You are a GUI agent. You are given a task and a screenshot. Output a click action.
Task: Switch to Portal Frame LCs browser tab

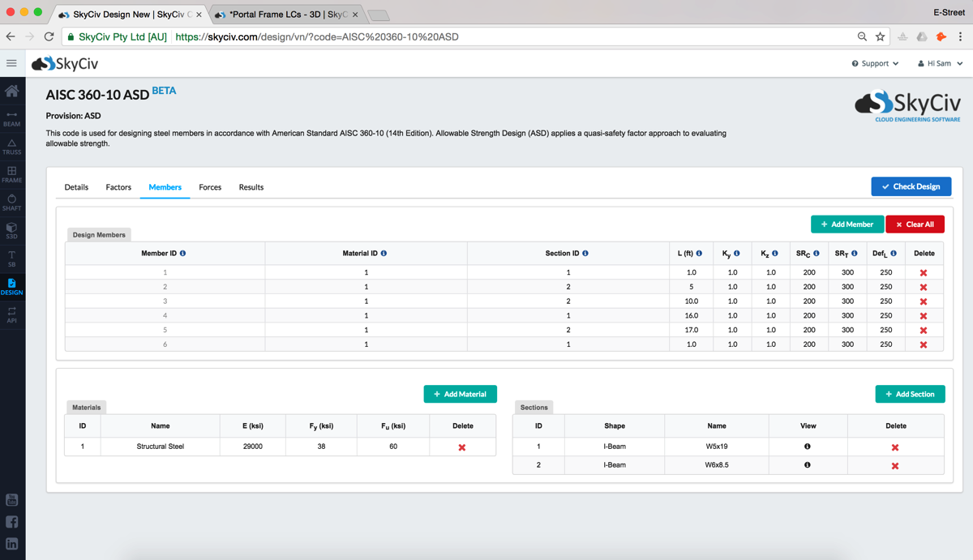286,15
